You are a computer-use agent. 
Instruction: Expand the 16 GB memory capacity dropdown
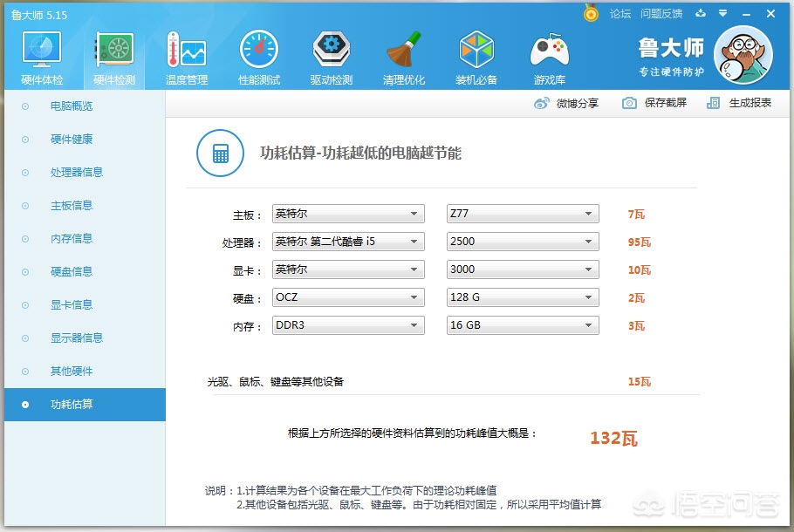point(522,324)
